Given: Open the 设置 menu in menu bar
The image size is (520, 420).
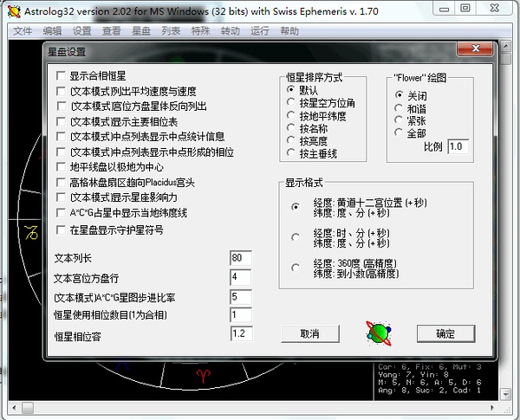Looking at the screenshot, I should pos(81,30).
